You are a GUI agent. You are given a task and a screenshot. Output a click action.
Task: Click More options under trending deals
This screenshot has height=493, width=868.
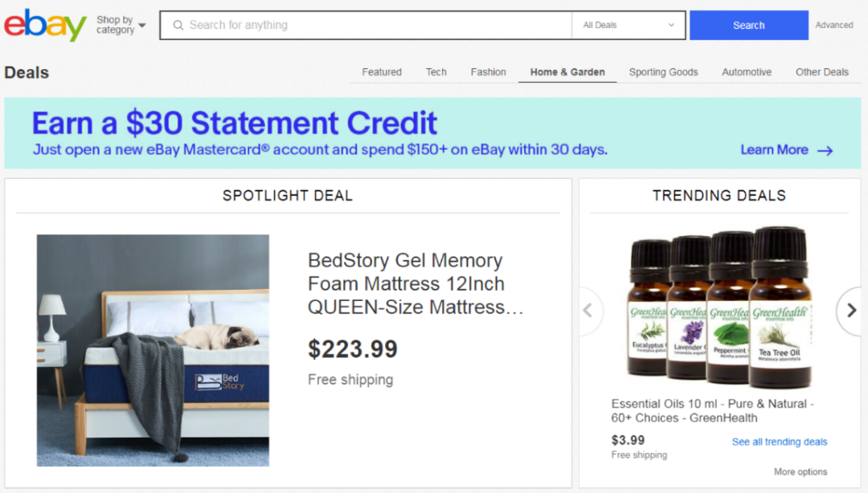tap(800, 471)
